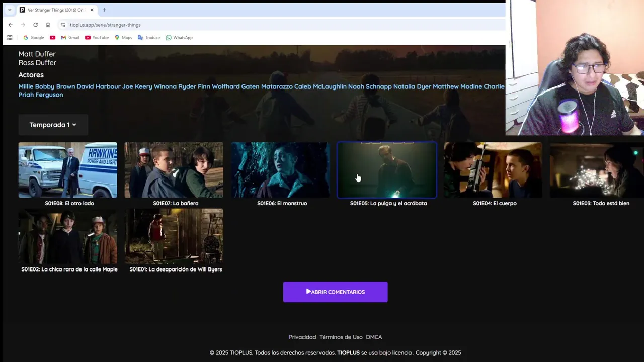Click the S01E03: Todo está bien title
This screenshot has width=644, height=362.
[601, 203]
